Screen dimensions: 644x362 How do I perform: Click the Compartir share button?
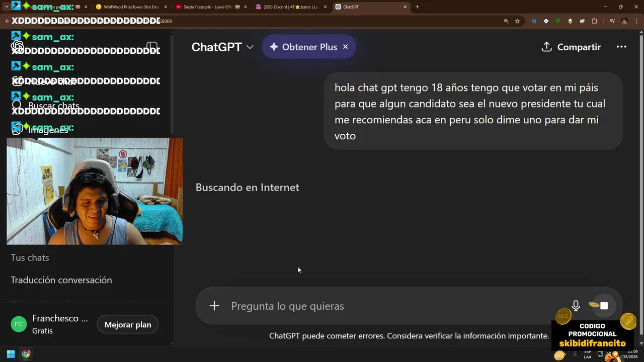click(x=571, y=47)
